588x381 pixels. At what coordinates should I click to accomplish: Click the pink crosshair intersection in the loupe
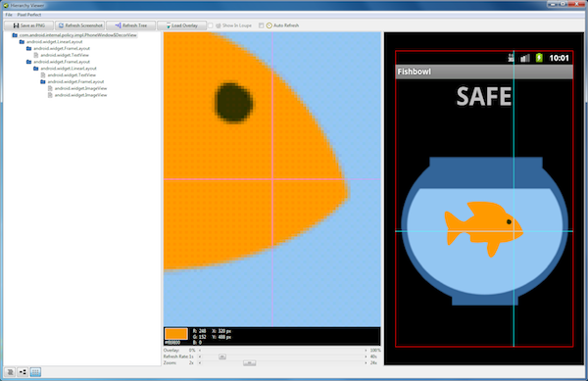(272, 179)
